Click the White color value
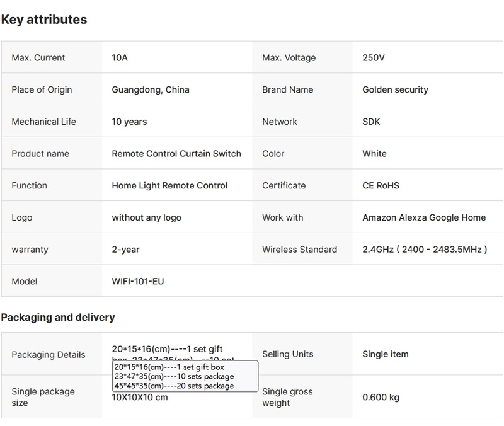504x426 pixels. point(374,154)
